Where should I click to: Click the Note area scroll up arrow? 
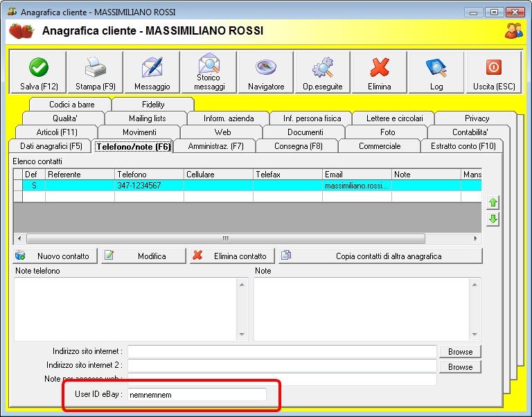click(475, 285)
